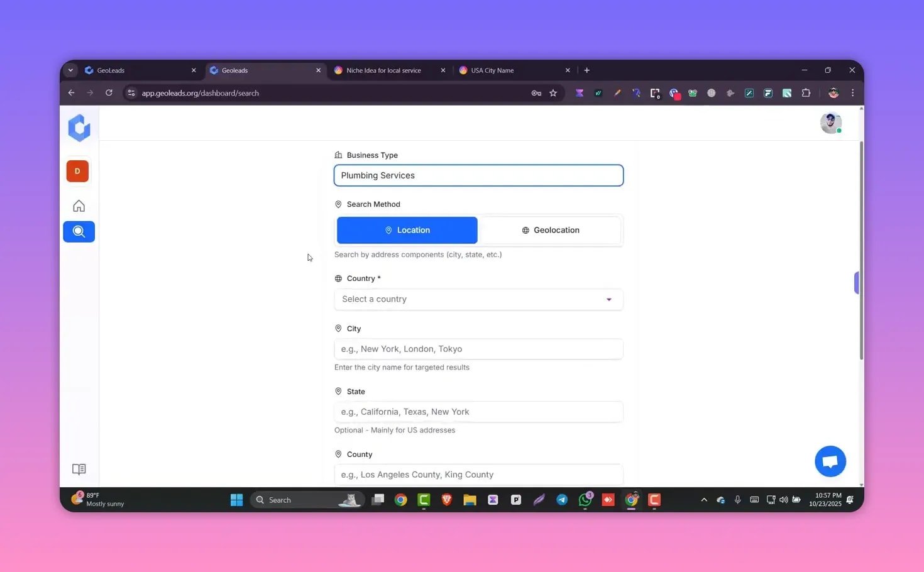
Task: Open the Home icon in sidebar
Action: (79, 206)
